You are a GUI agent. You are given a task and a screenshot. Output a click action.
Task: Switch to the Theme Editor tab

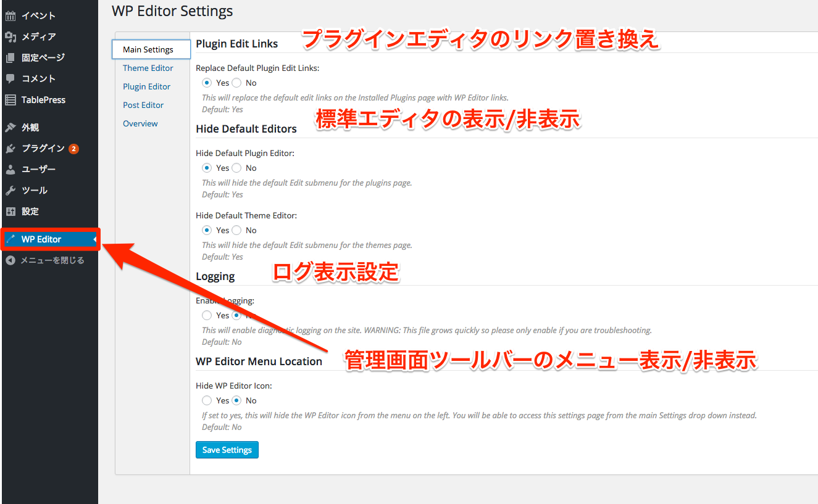click(148, 68)
